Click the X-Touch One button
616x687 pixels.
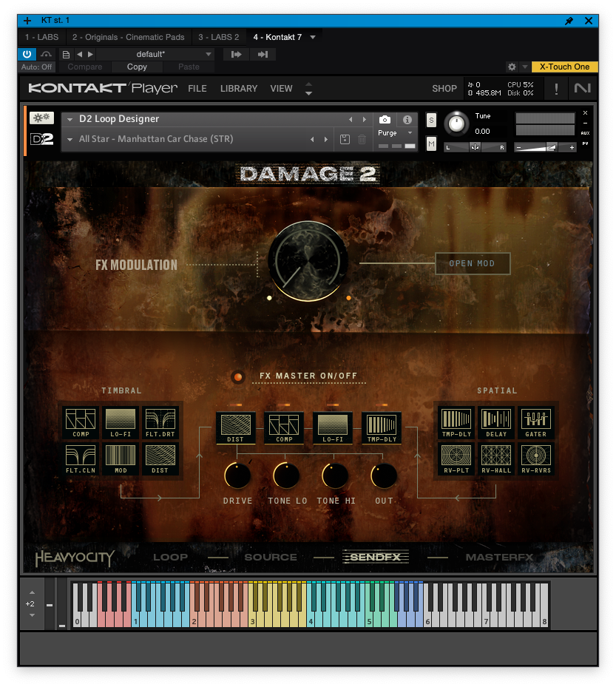click(564, 67)
